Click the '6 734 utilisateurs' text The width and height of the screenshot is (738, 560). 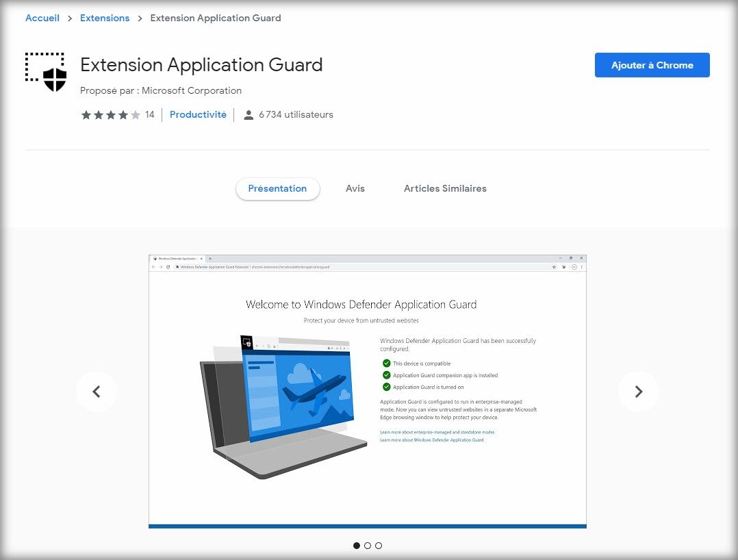[296, 114]
